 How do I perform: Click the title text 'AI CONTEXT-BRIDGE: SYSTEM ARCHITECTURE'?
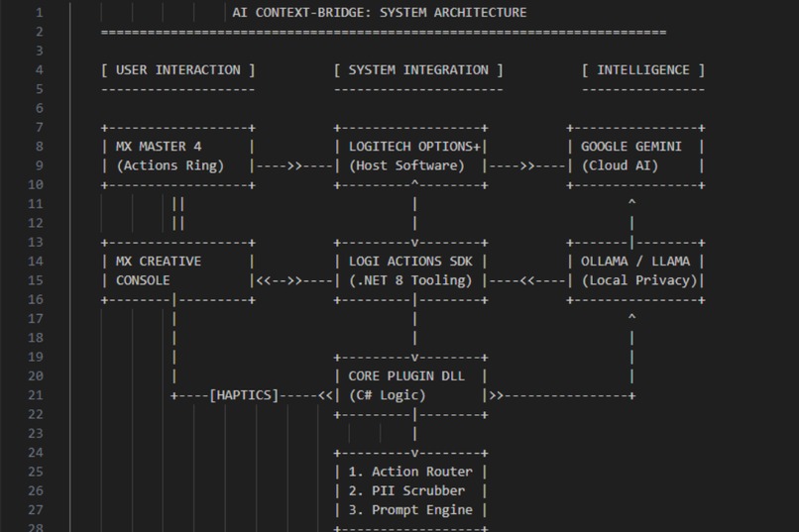pyautogui.click(x=380, y=12)
